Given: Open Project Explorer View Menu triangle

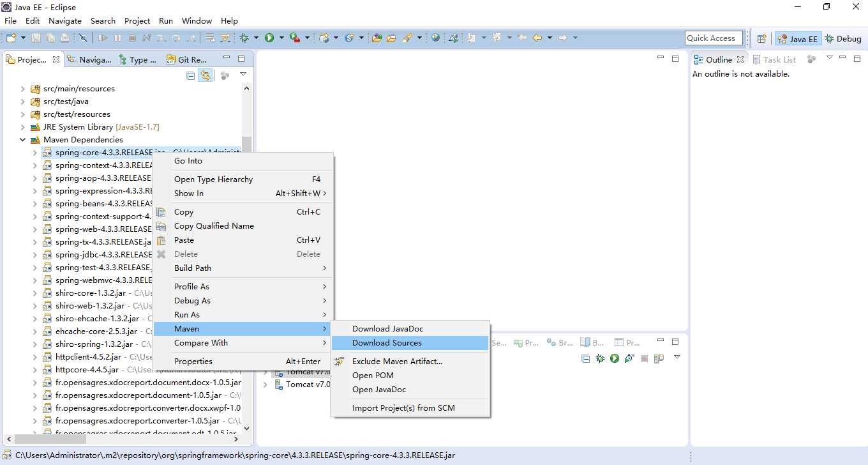Looking at the screenshot, I should 243,75.
